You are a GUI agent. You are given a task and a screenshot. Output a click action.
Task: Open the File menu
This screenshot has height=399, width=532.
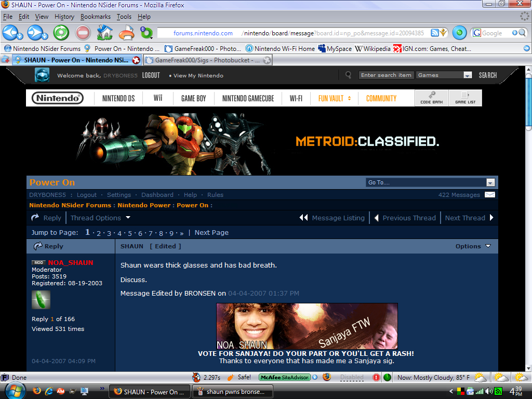point(7,17)
